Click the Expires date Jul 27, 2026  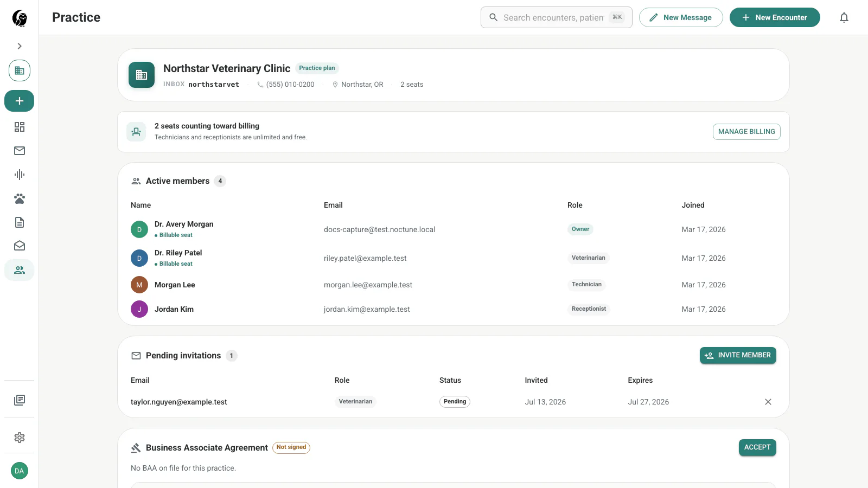(x=648, y=402)
